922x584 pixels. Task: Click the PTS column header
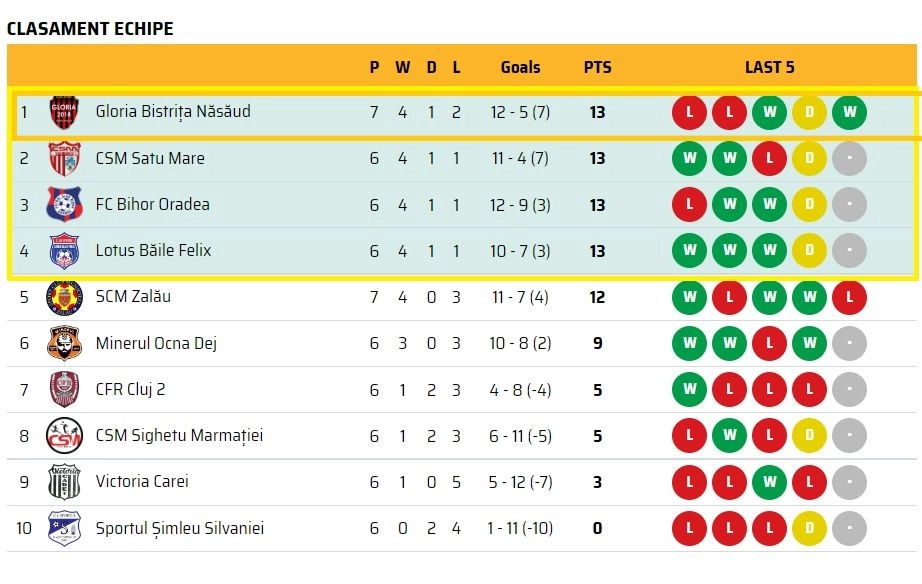point(597,67)
